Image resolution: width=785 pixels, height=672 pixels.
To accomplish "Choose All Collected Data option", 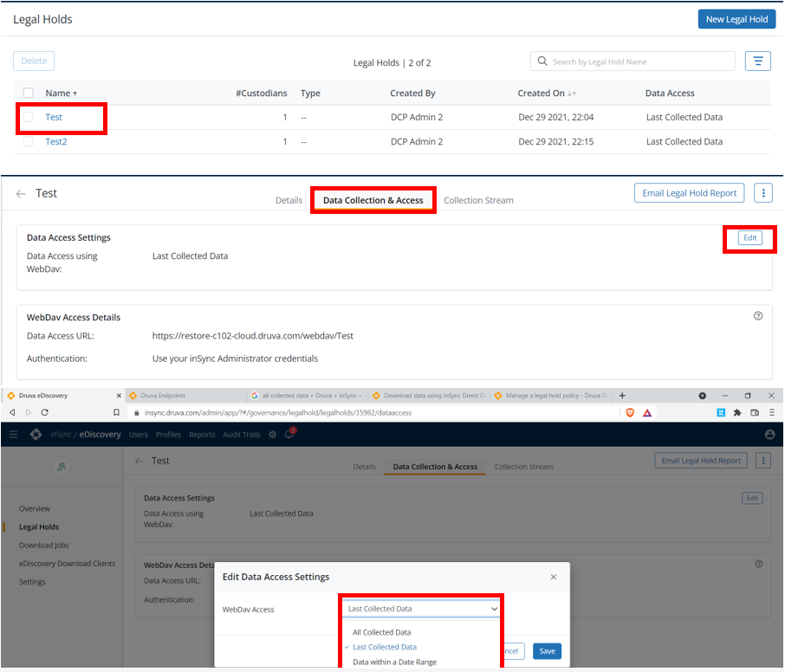I will tap(381, 632).
